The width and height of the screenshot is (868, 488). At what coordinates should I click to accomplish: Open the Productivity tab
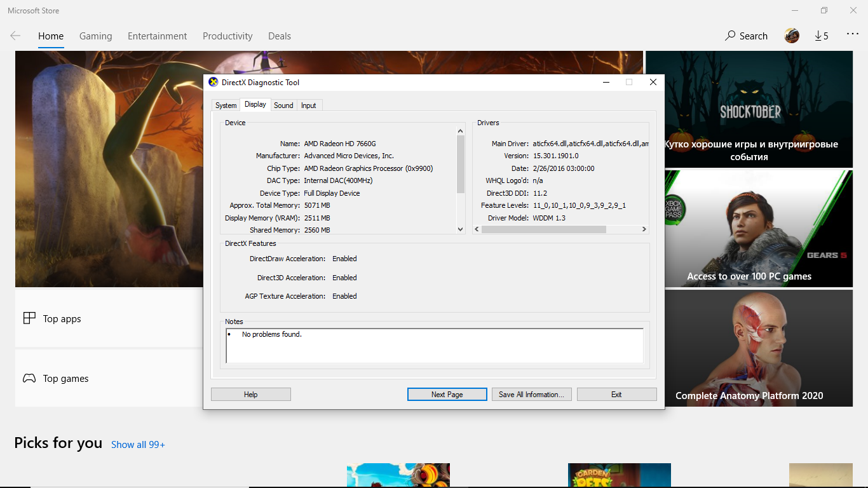[x=227, y=36]
